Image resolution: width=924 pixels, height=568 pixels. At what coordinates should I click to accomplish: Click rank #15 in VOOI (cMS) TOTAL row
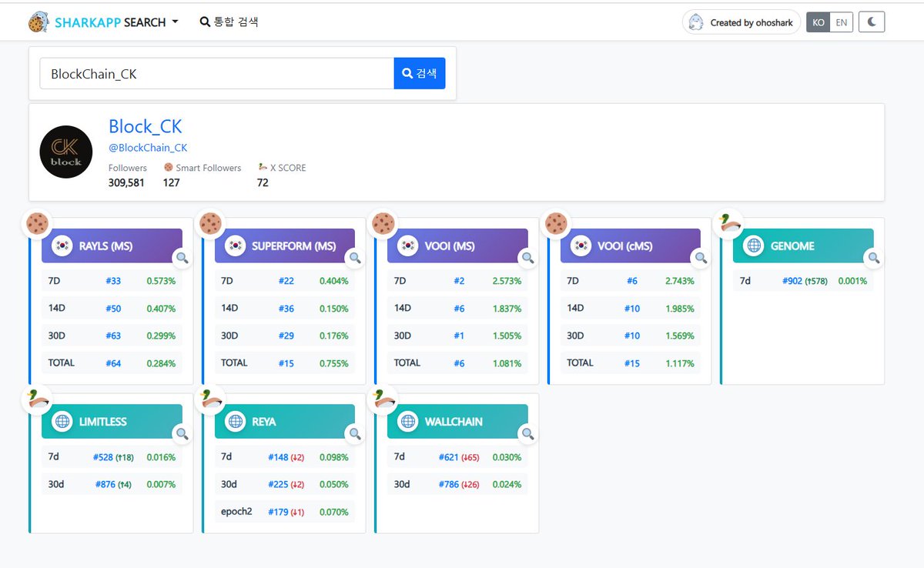point(632,363)
